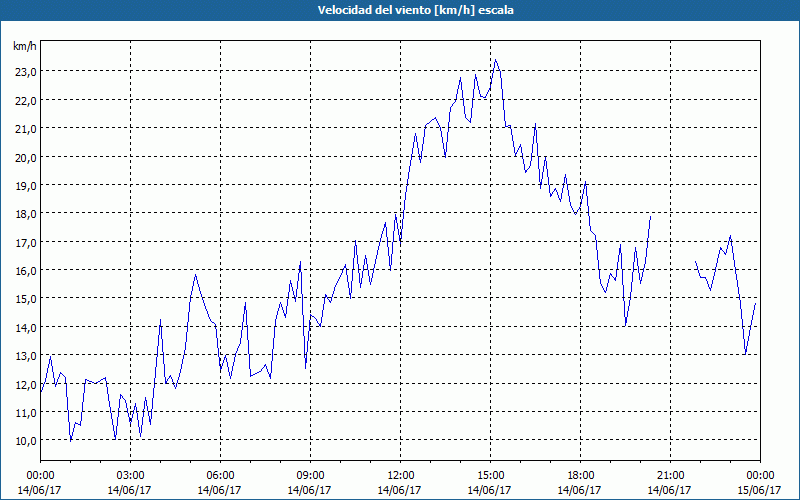This screenshot has width=800, height=500.
Task: Click the "14/06/17" date under 06:00
Action: coord(220,490)
